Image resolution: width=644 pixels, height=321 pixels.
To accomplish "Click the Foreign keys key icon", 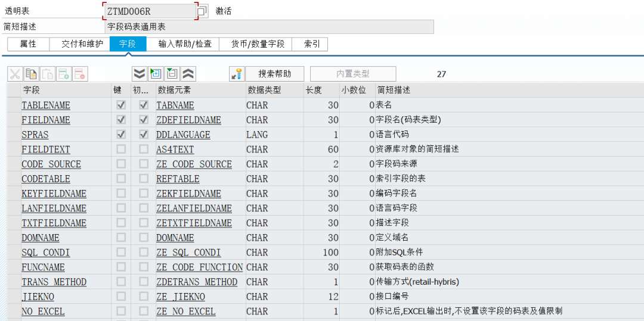I will tap(237, 74).
